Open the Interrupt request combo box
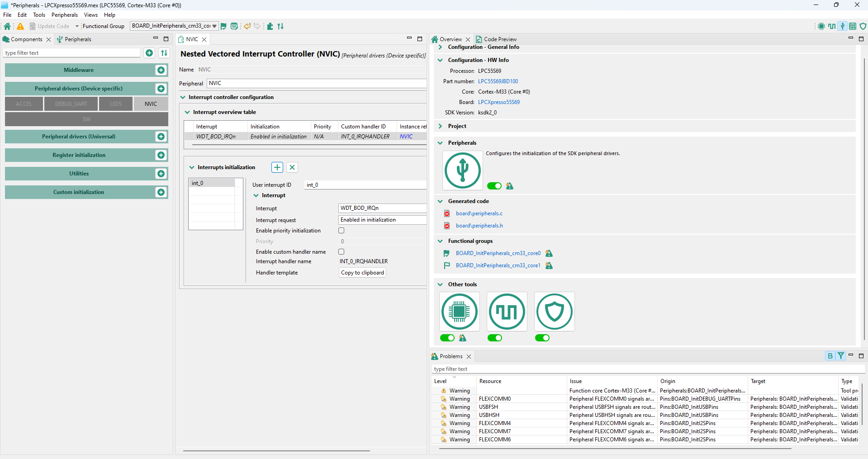Viewport: 868px width, 459px height. pos(383,220)
